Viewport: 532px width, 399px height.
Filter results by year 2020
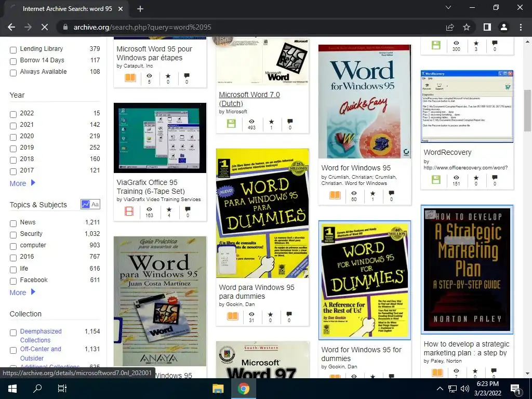(x=13, y=137)
